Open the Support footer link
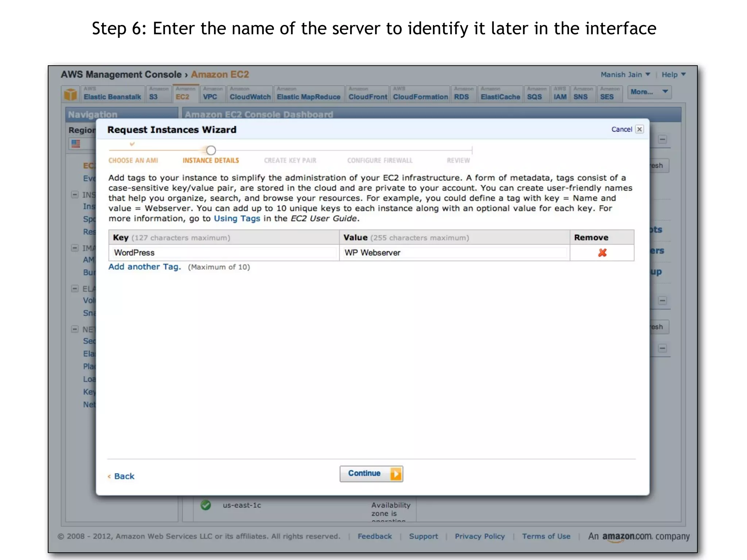 click(423, 536)
